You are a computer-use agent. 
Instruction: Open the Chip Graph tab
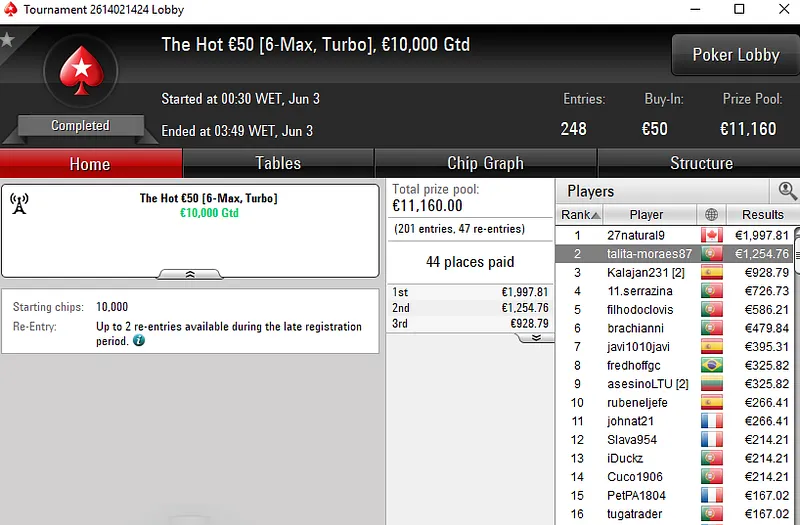[x=485, y=163]
